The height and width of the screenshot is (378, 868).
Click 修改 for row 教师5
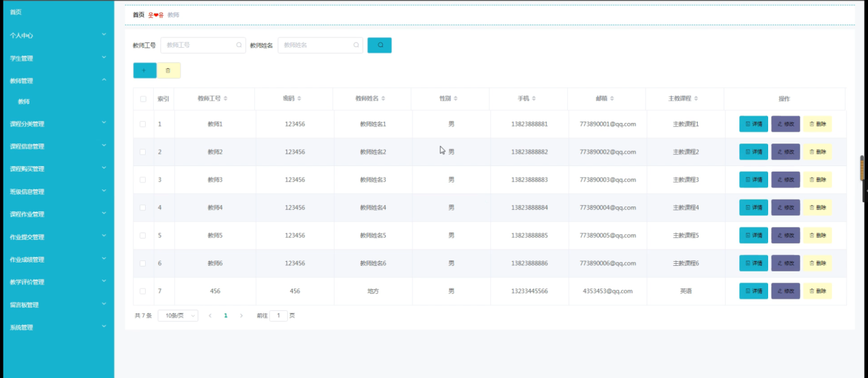tap(785, 235)
